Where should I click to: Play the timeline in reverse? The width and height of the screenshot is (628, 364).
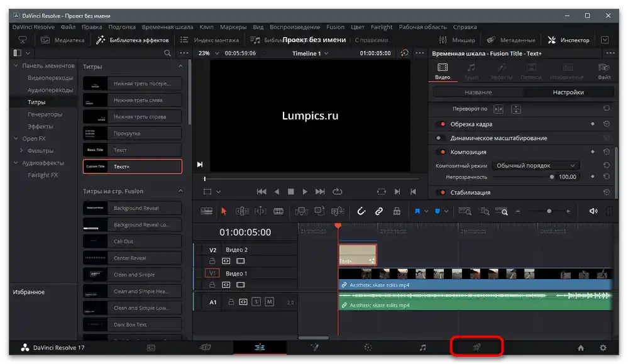point(277,192)
